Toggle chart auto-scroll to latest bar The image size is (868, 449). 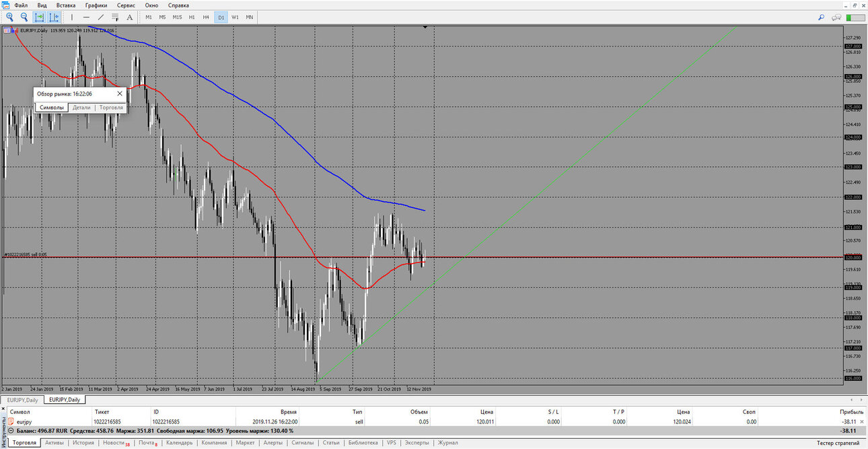point(40,17)
